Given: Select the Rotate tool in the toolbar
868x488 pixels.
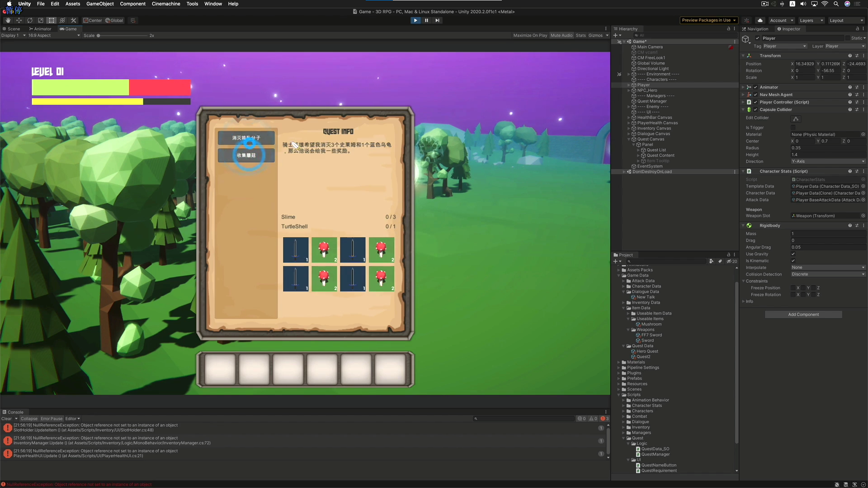Looking at the screenshot, I should click(x=30, y=20).
